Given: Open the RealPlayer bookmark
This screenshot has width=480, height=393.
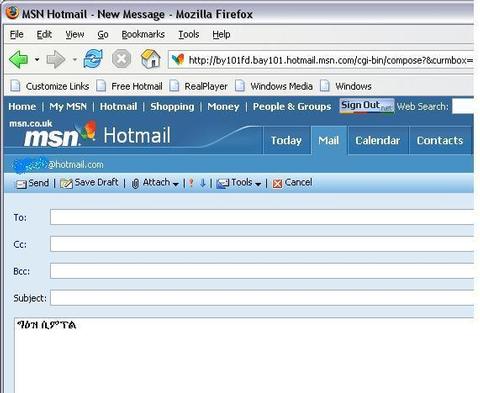Looking at the screenshot, I should coord(206,86).
